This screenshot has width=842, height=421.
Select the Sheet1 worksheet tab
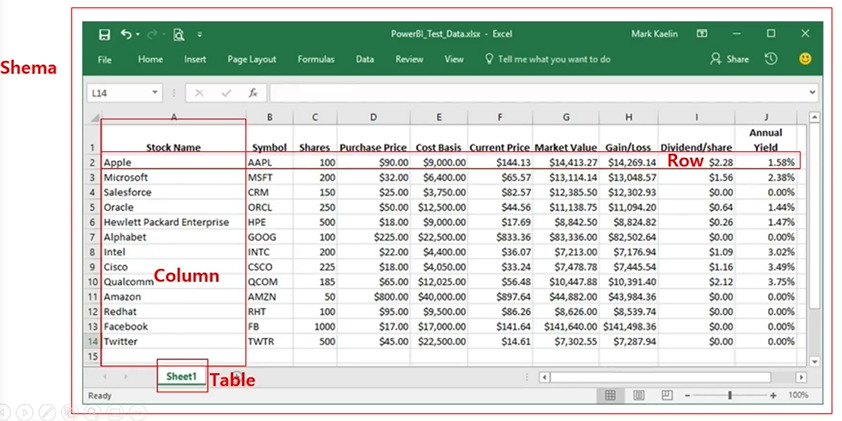pos(182,376)
